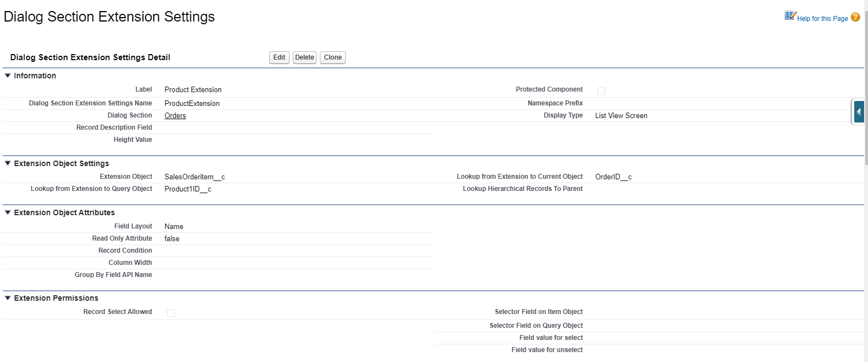Click the SalesOrderitem__c extension object value
The width and height of the screenshot is (868, 362).
tap(195, 177)
